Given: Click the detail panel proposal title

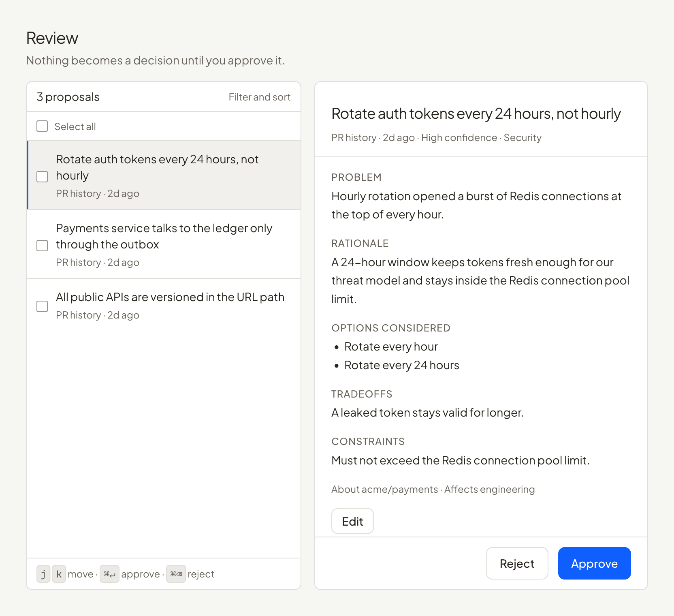Looking at the screenshot, I should click(x=476, y=114).
